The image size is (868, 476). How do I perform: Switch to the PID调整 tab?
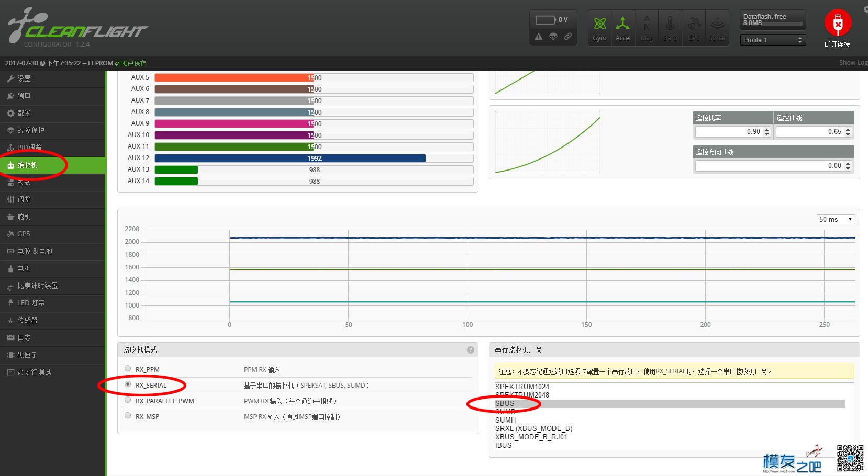click(x=52, y=148)
